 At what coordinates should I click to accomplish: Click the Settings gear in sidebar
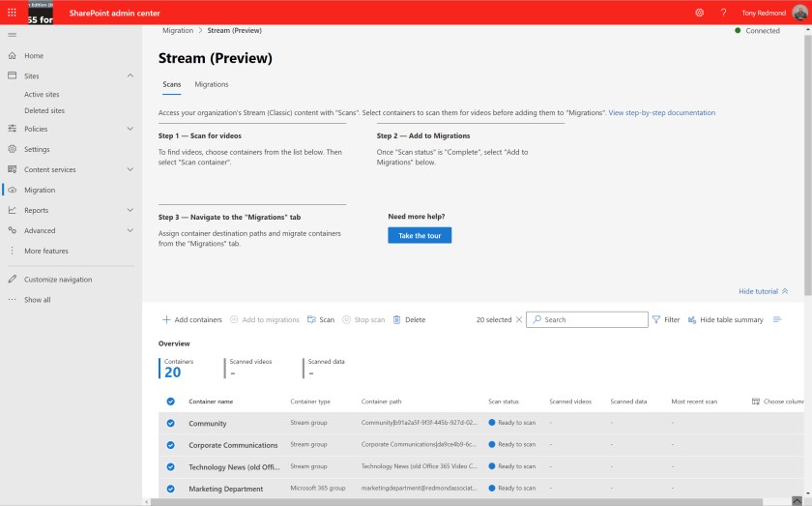tap(13, 149)
